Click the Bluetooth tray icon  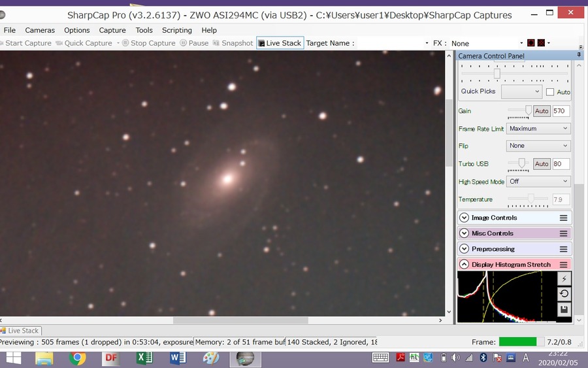coord(483,358)
